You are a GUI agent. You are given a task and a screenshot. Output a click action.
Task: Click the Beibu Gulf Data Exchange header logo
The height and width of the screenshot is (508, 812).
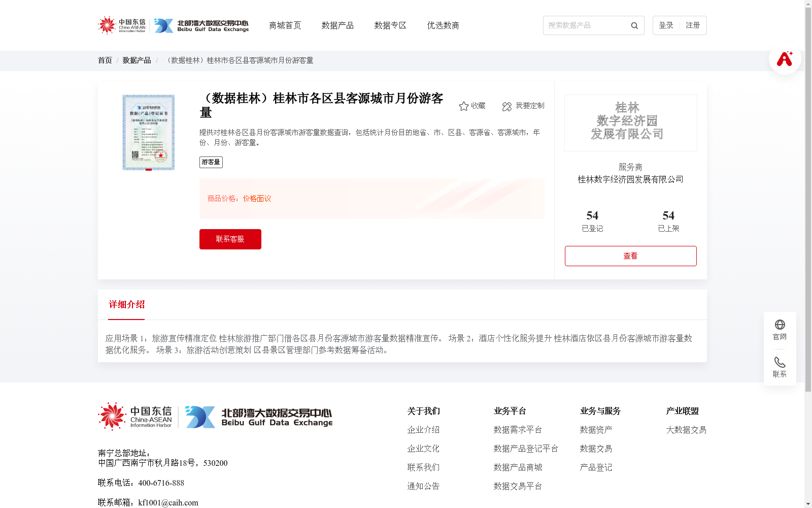pos(201,25)
